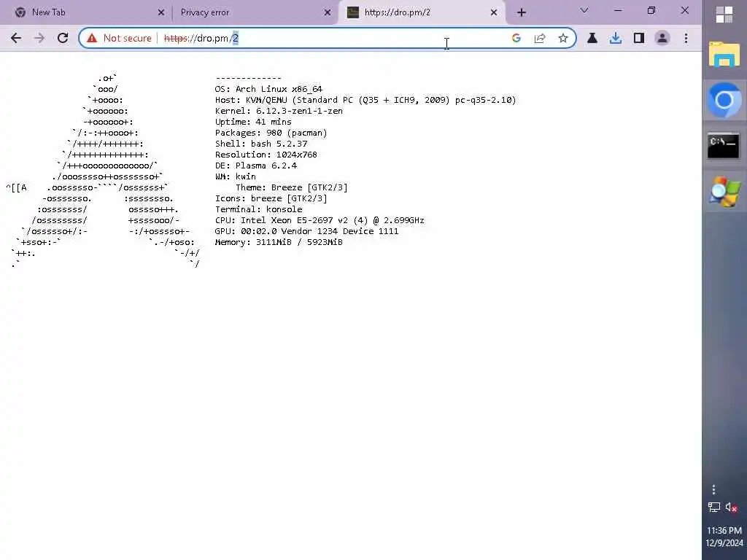Click the forward navigation arrow
747x560 pixels.
pyautogui.click(x=39, y=38)
